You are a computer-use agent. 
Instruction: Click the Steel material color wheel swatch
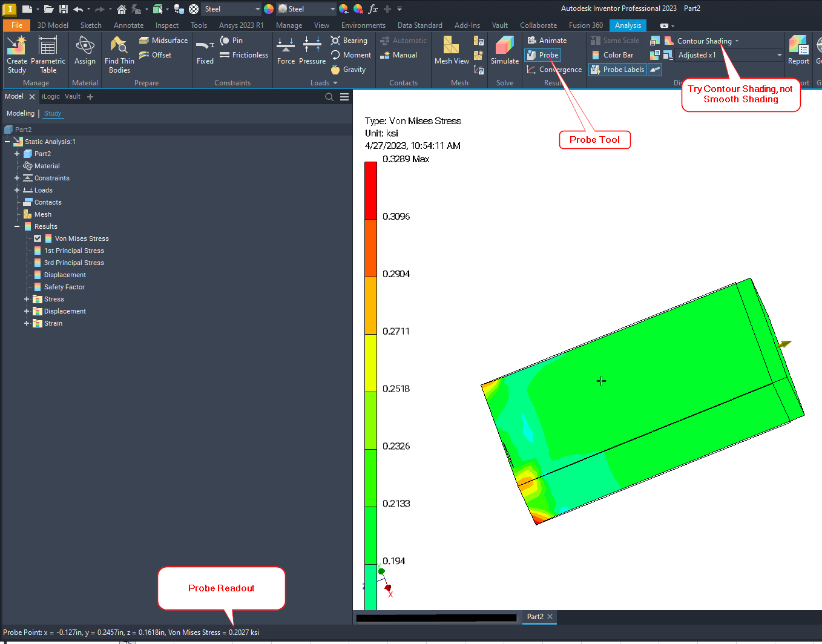(x=268, y=8)
